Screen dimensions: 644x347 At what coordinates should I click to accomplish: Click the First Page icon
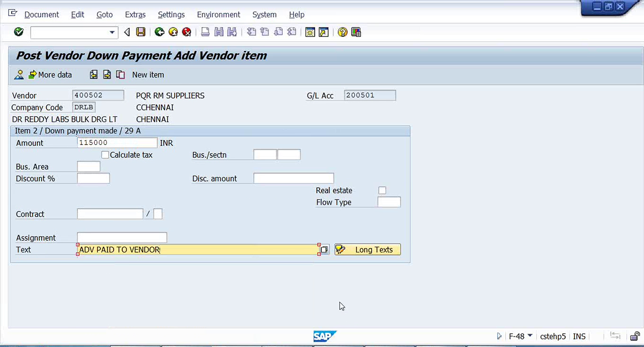pos(251,32)
